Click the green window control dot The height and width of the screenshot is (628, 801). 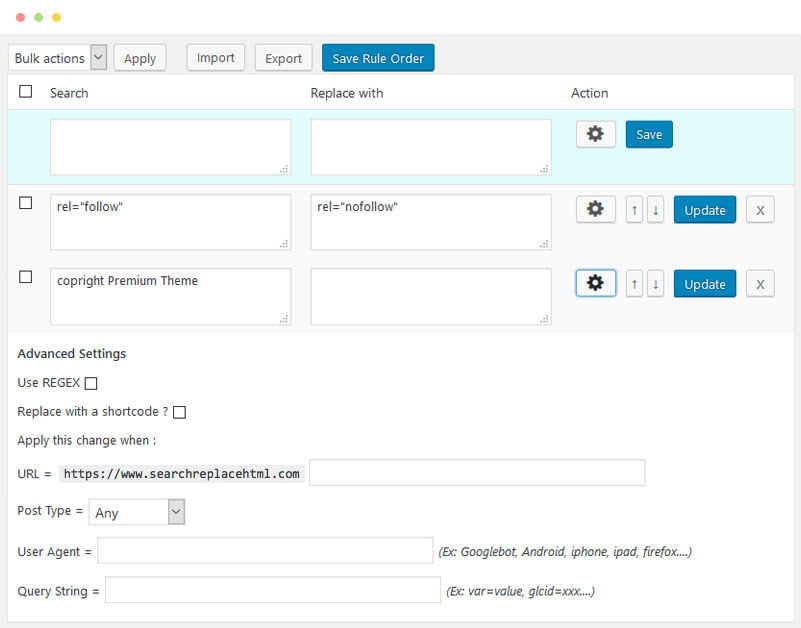pyautogui.click(x=38, y=17)
